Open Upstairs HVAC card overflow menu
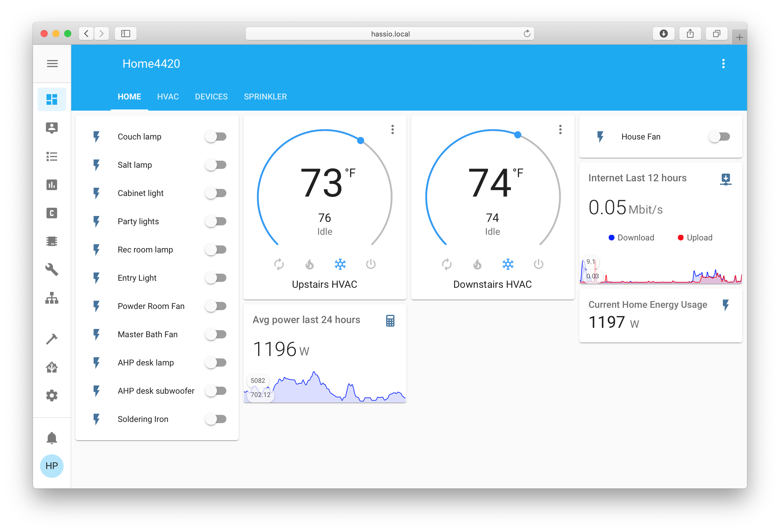The image size is (780, 532). click(x=392, y=129)
